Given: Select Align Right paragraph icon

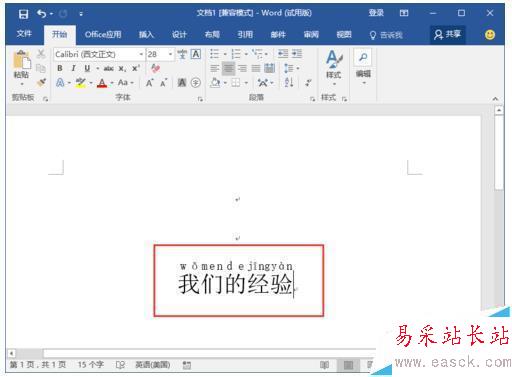Looking at the screenshot, I should click(242, 68).
